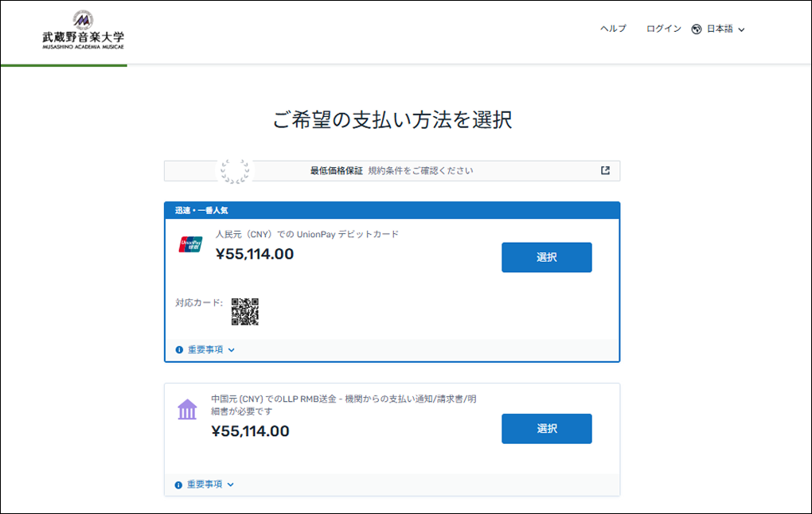Click the globe language icon
812x514 pixels.
(697, 29)
